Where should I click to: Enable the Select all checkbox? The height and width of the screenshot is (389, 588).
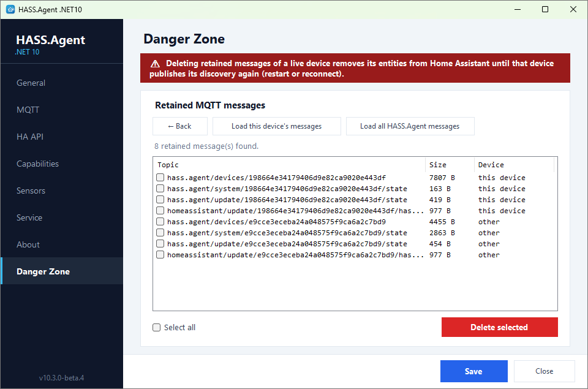(x=156, y=328)
